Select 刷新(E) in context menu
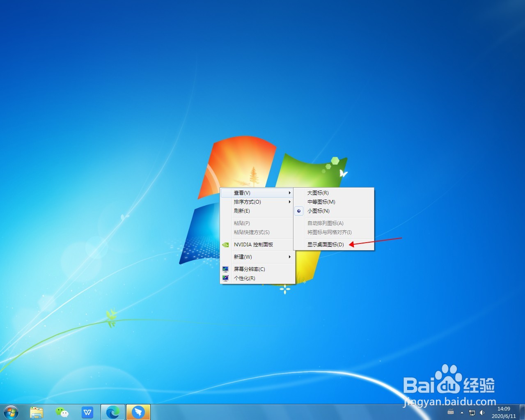 [x=257, y=211]
